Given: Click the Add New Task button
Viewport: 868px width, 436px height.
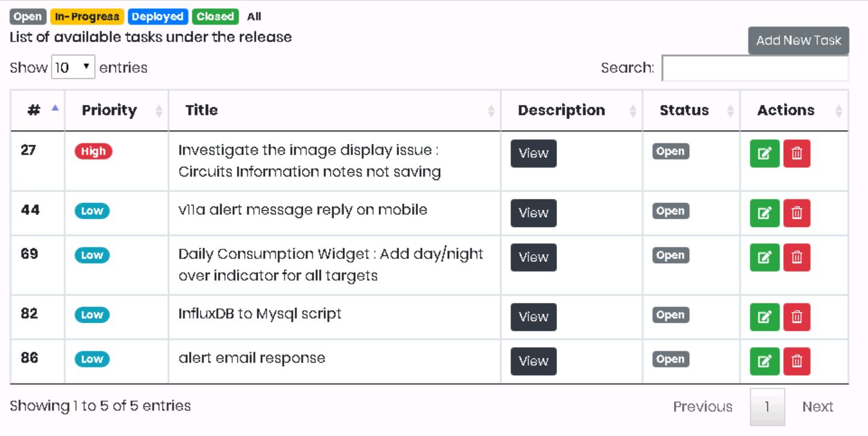Looking at the screenshot, I should pyautogui.click(x=798, y=40).
